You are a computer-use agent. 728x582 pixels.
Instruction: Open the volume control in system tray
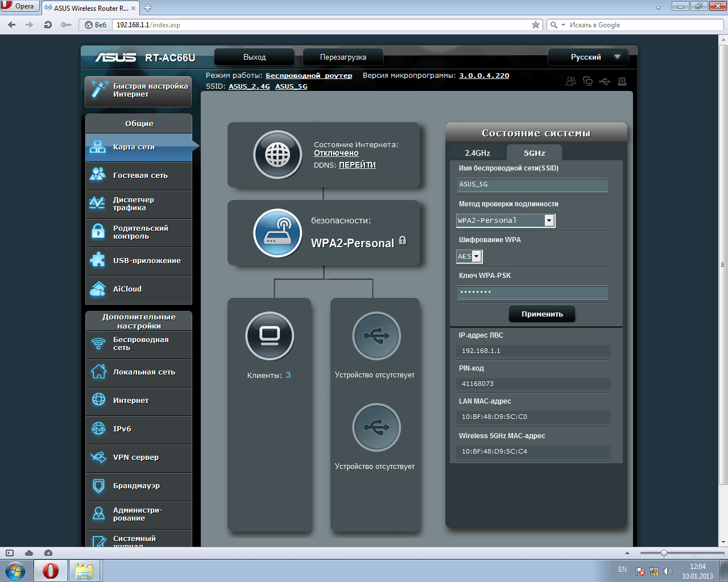coord(668,571)
